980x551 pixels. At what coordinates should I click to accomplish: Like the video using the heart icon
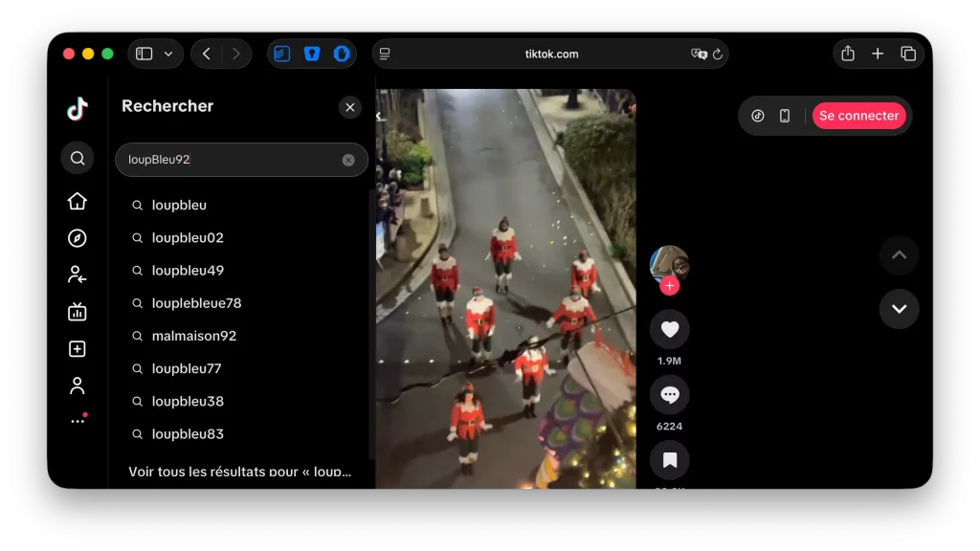point(670,328)
